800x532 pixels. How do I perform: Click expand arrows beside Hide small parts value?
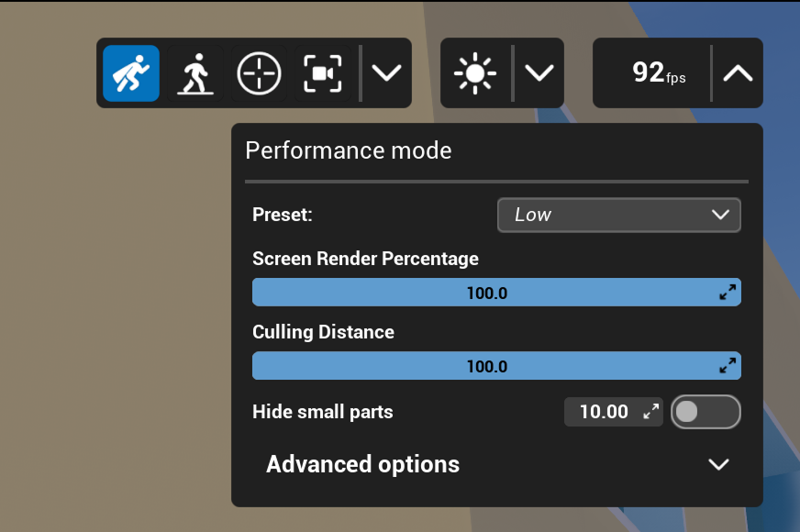651,412
